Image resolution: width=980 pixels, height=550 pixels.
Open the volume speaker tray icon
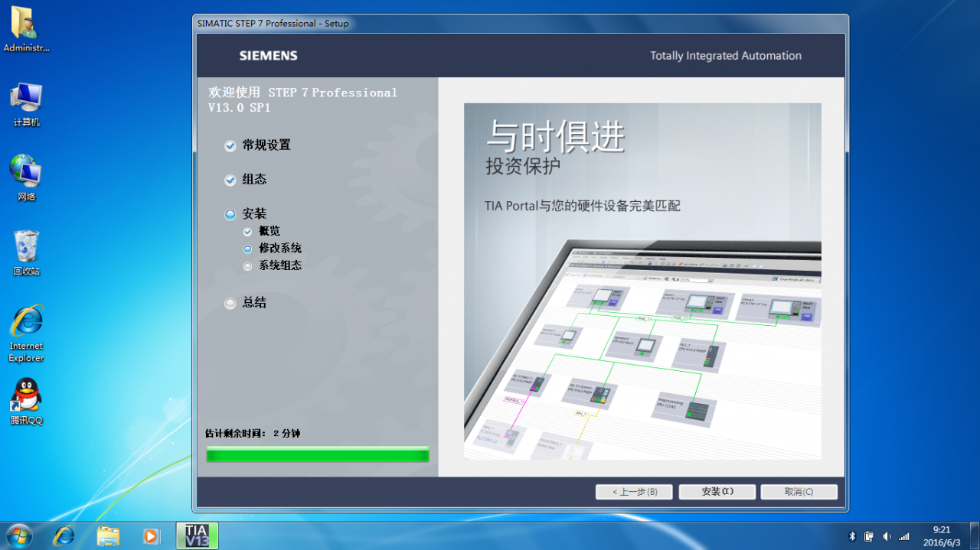887,536
